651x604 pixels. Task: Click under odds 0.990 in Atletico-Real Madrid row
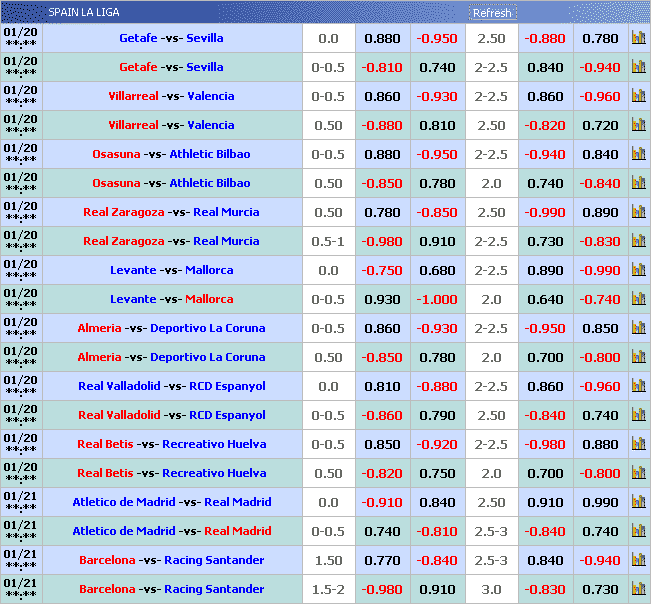pos(600,502)
